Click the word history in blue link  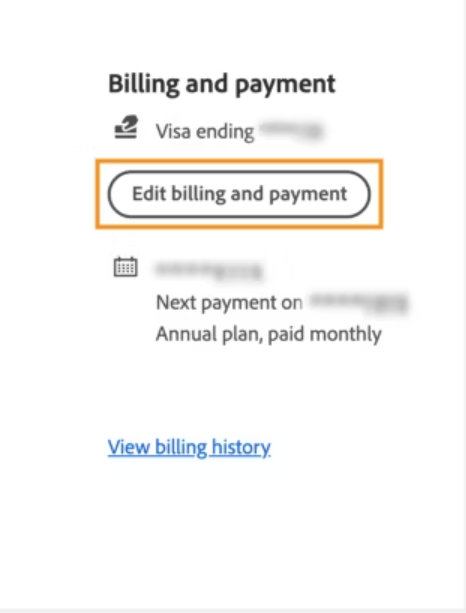(241, 448)
